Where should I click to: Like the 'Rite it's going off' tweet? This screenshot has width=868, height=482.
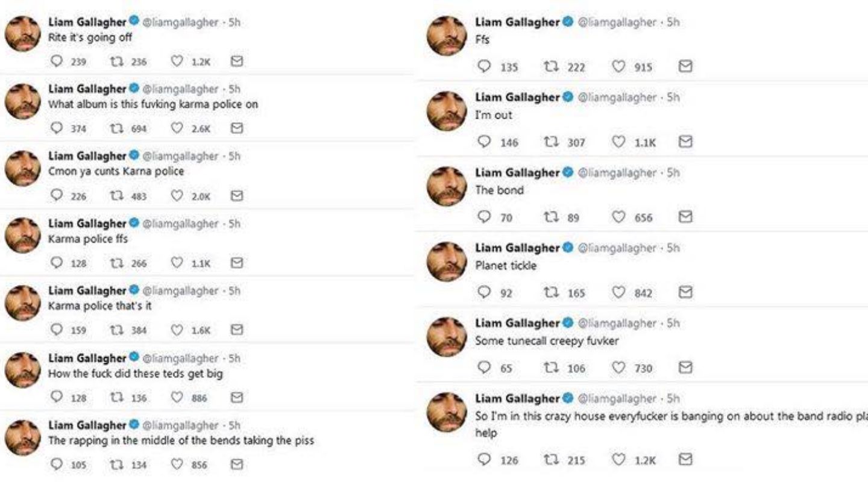177,61
